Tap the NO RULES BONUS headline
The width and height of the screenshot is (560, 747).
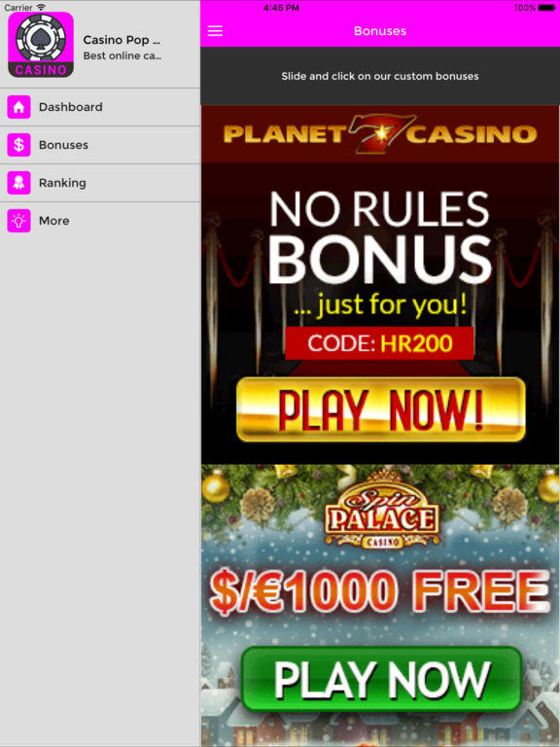coord(379,236)
